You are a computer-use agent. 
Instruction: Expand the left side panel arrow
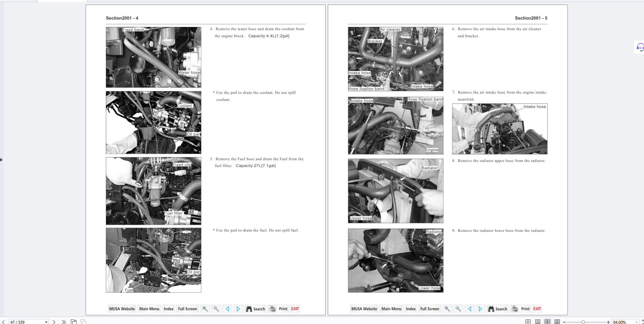1,160
